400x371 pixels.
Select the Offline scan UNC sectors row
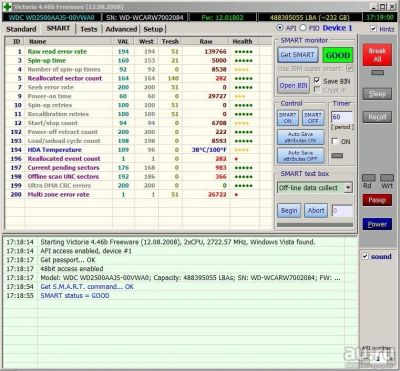coord(138,177)
